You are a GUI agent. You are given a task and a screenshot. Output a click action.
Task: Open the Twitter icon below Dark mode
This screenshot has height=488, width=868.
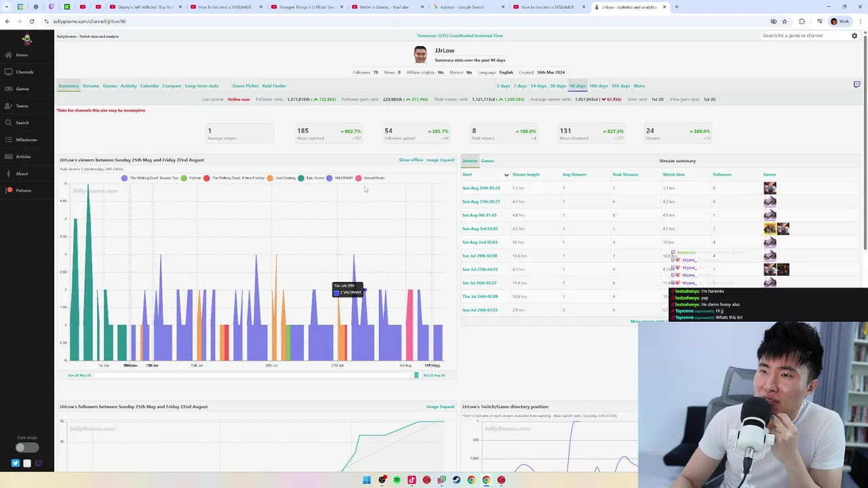[16, 464]
